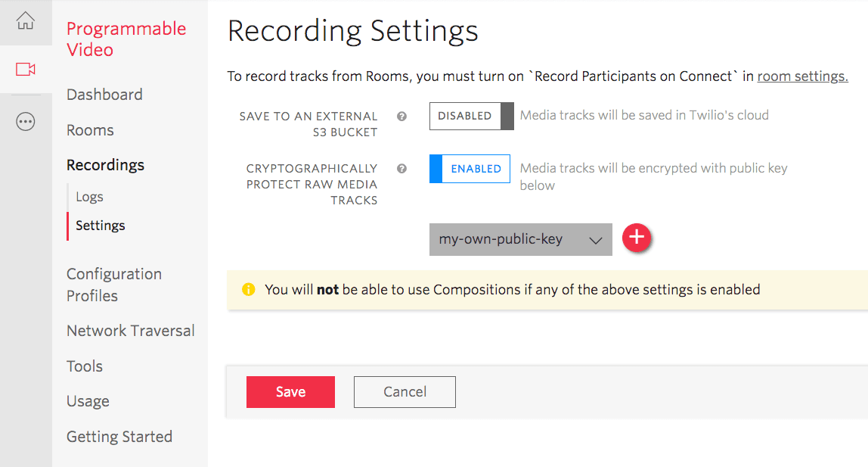Select Network Traversal in the sidebar
Image resolution: width=868 pixels, height=467 pixels.
[130, 331]
